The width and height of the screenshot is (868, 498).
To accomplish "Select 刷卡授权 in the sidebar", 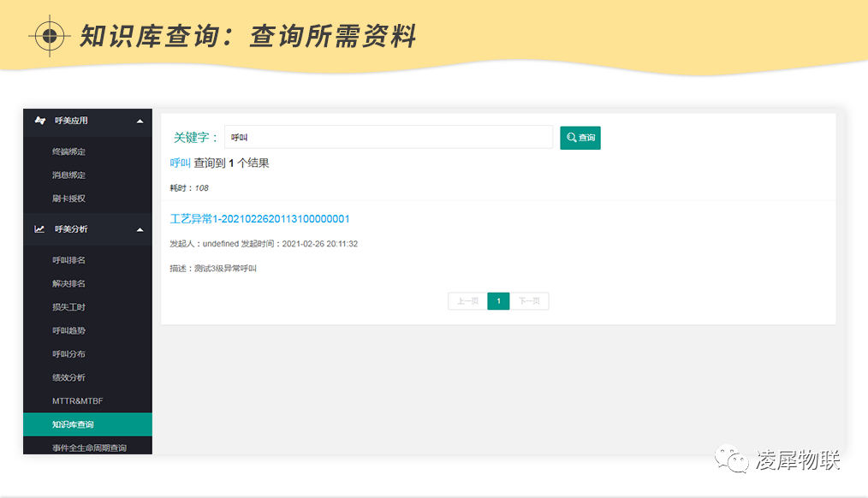I will coord(68,199).
